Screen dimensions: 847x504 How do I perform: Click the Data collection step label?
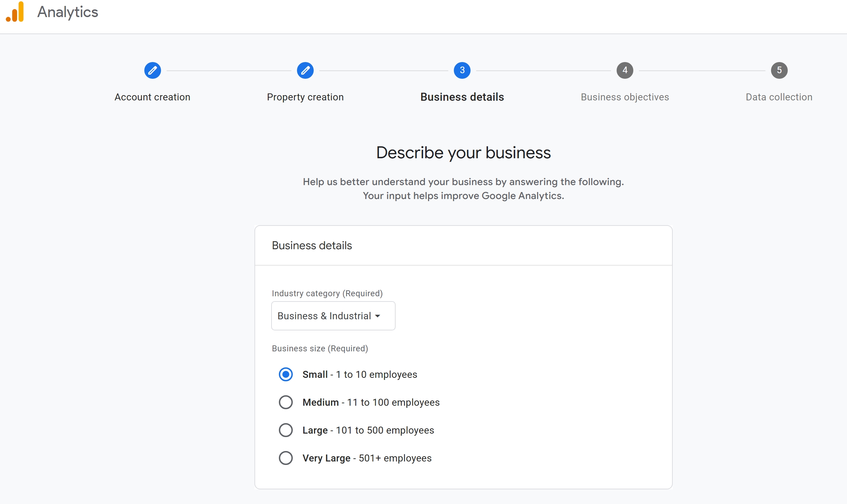coord(779,97)
